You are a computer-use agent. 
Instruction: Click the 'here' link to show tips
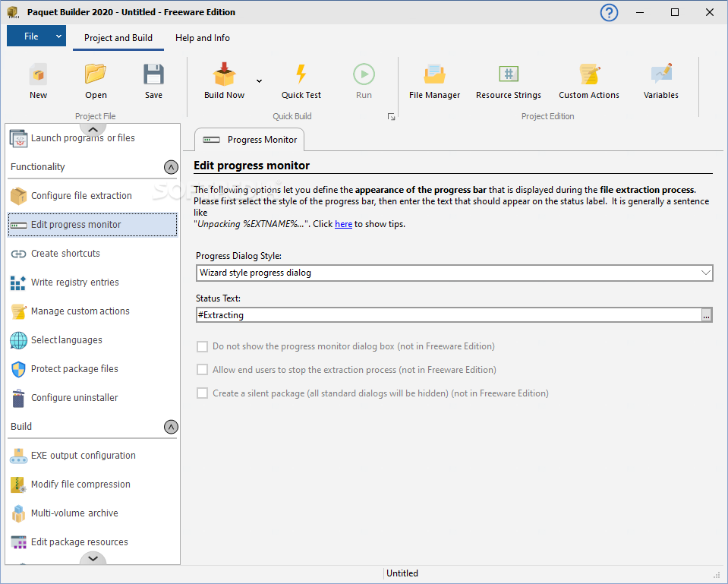tap(343, 224)
